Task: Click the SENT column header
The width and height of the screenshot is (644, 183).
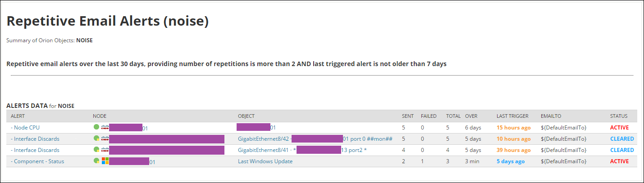Action: [408, 116]
